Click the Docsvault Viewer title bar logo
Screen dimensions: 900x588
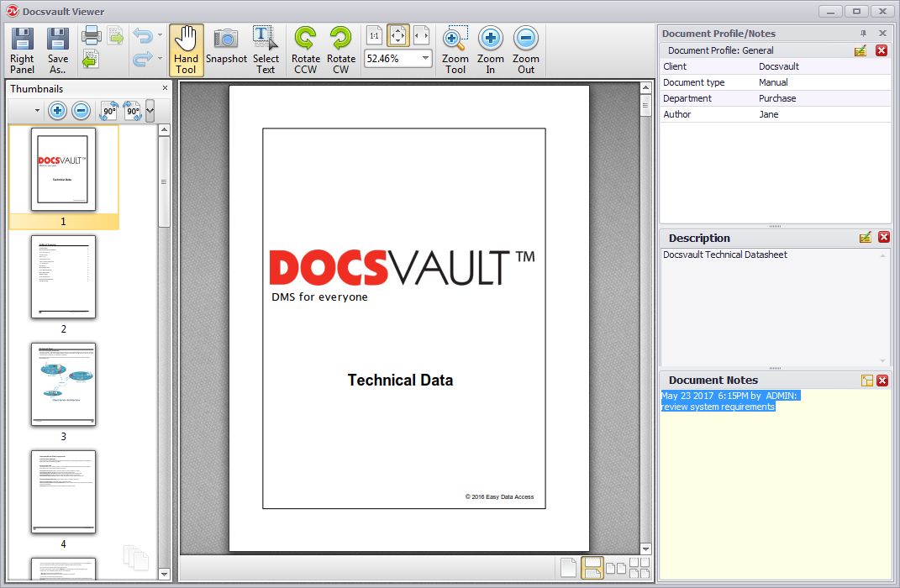12,11
